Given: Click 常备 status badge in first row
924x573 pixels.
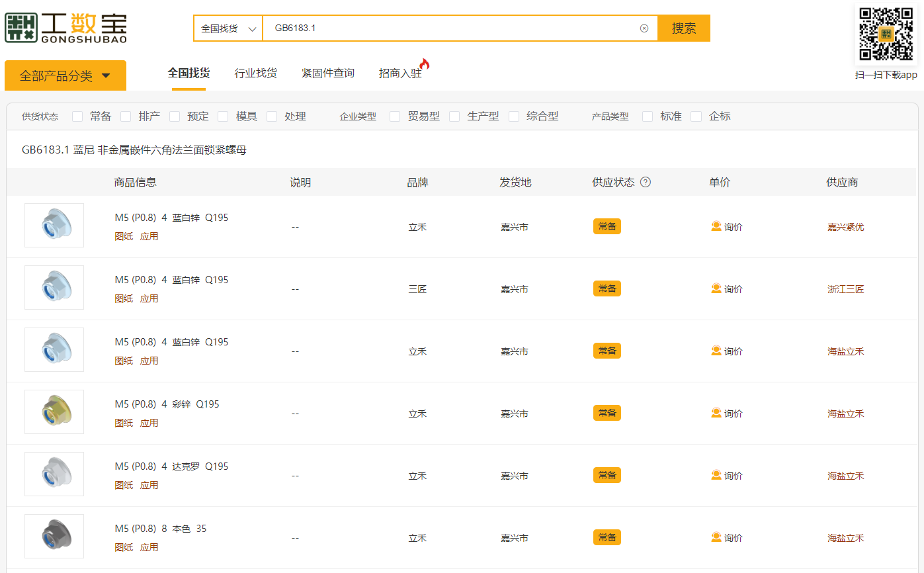Looking at the screenshot, I should pos(607,226).
